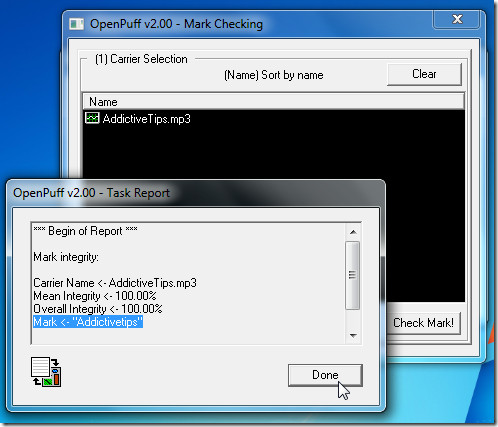The image size is (498, 427).
Task: Click the Name column header
Action: (x=273, y=102)
